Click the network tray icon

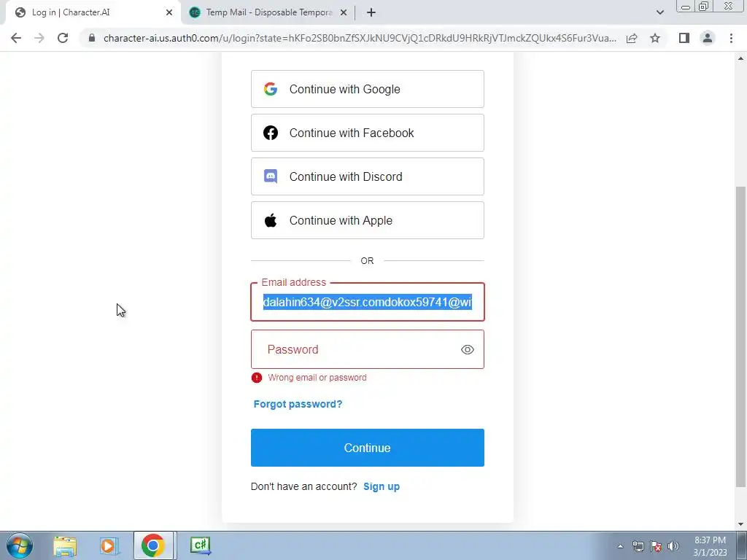(638, 546)
